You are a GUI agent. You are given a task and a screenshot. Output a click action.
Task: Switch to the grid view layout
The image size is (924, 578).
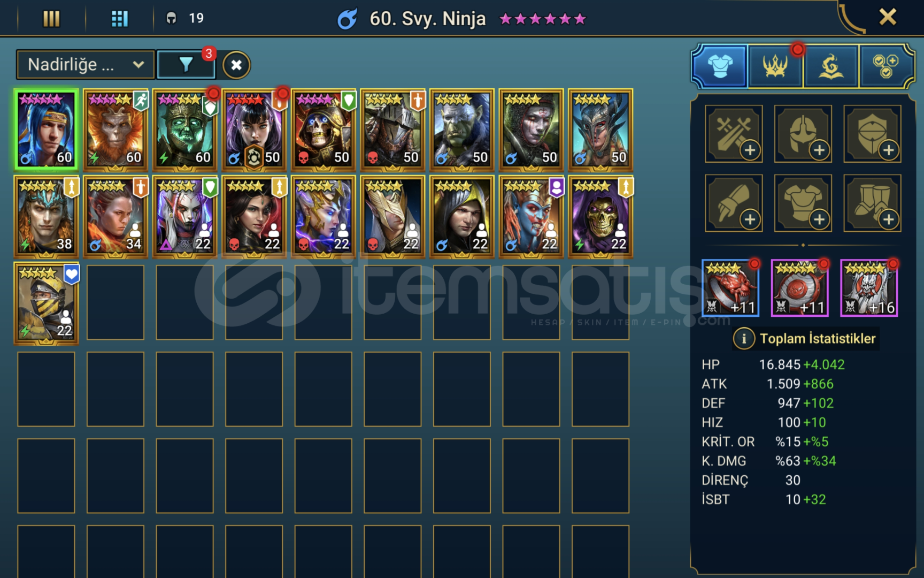click(119, 19)
